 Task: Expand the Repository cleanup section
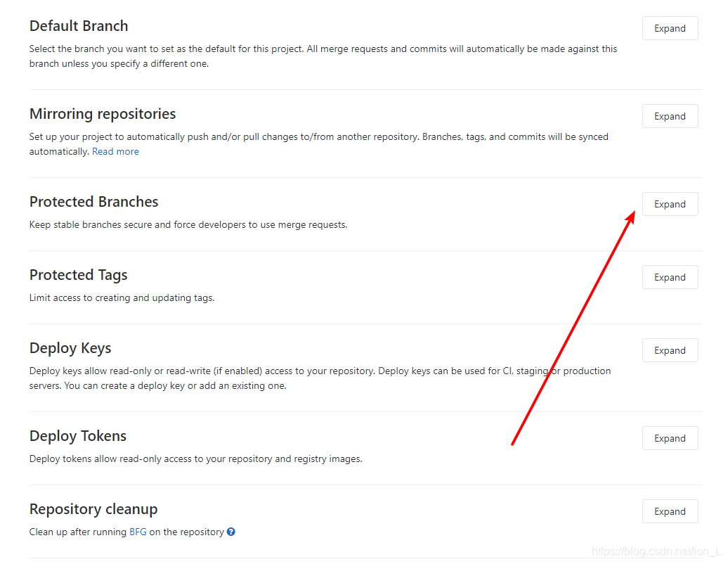670,511
